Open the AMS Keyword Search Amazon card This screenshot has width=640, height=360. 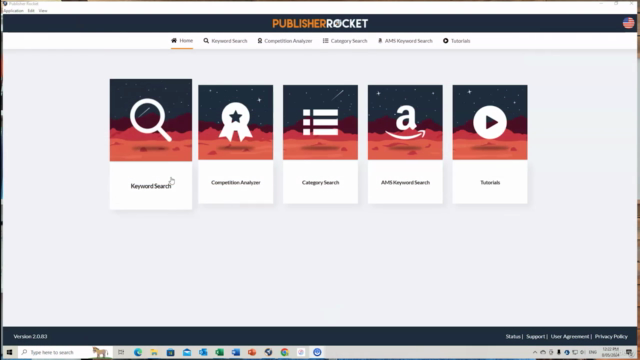click(x=405, y=144)
